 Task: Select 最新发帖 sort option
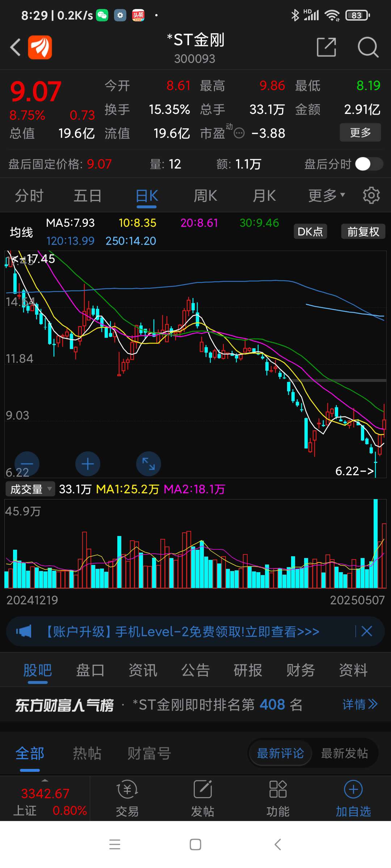345,753
